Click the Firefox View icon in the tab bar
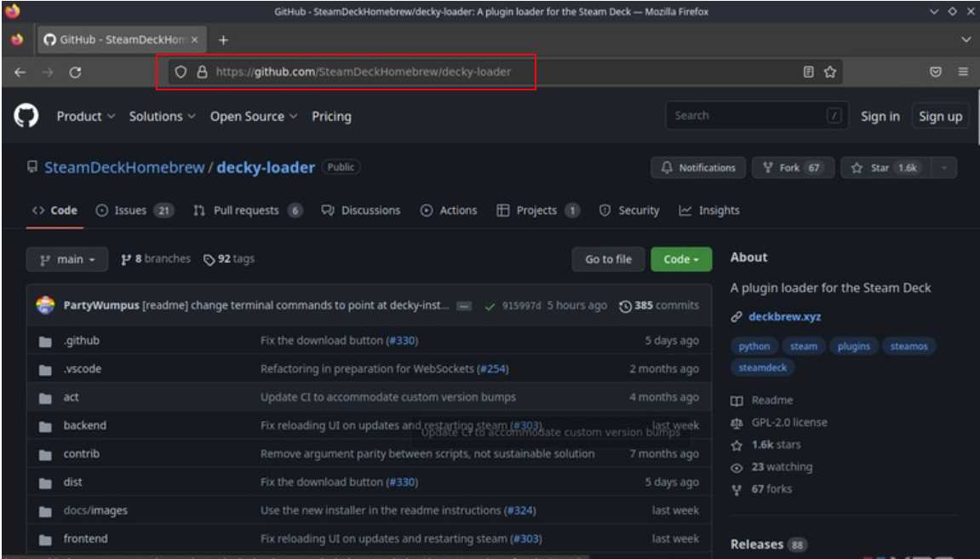Viewport: 980px width, 559px height. coord(17,39)
